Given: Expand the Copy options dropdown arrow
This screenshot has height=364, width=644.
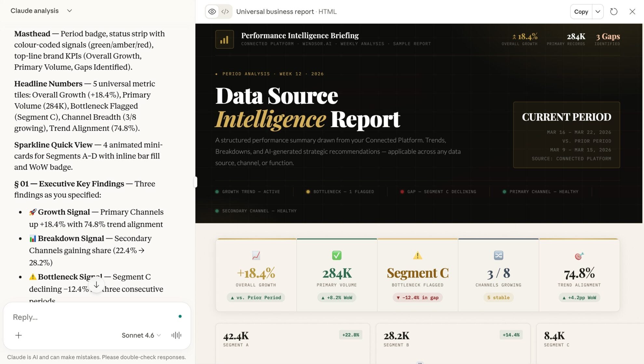Looking at the screenshot, I should click(598, 12).
